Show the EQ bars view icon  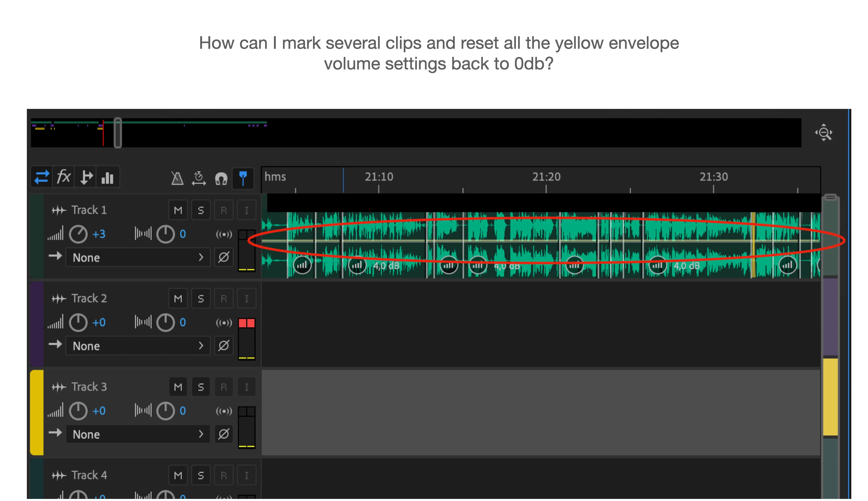[x=108, y=177]
